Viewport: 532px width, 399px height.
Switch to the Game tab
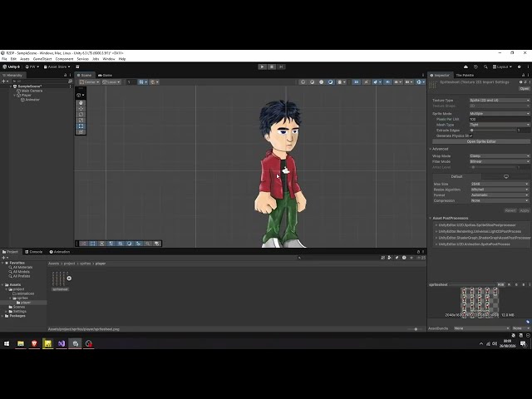point(106,76)
